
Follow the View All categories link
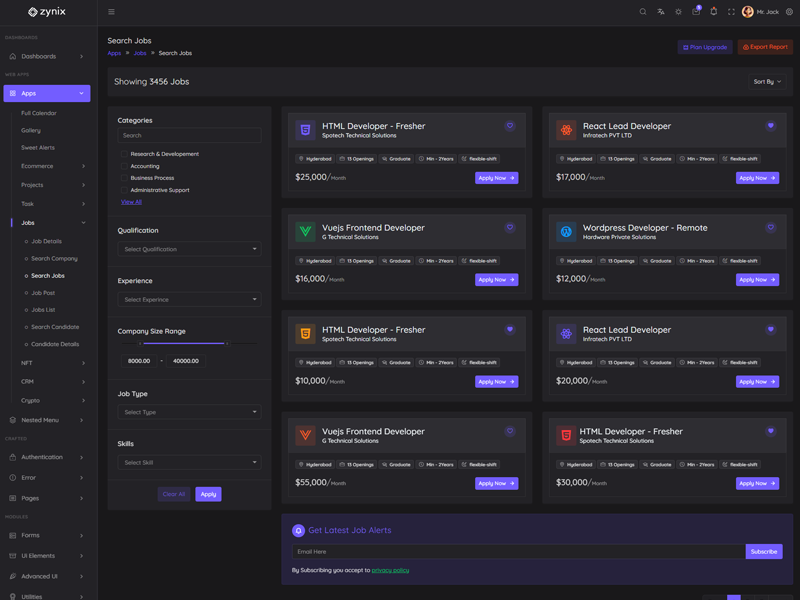click(x=131, y=202)
